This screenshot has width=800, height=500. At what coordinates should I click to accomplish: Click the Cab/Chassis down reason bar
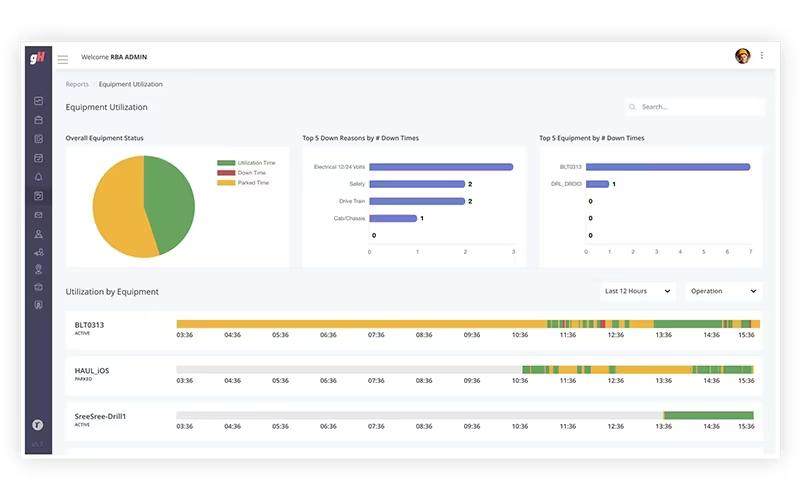coord(393,218)
